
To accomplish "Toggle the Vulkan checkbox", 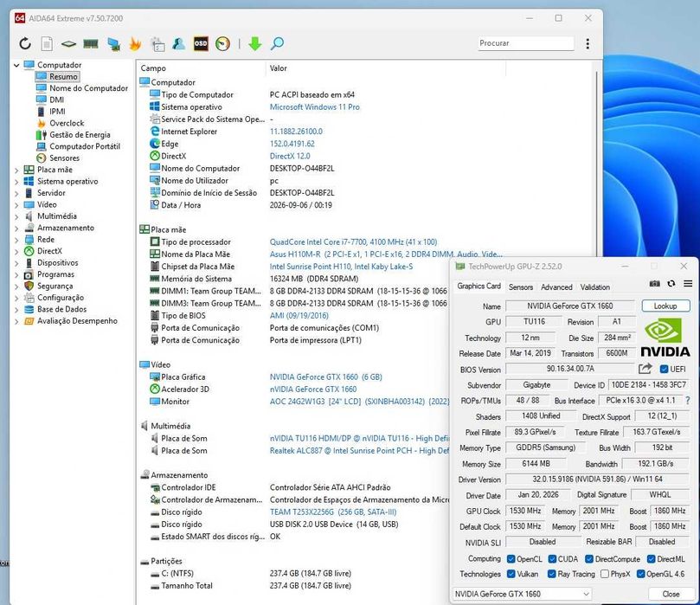I will tap(511, 574).
